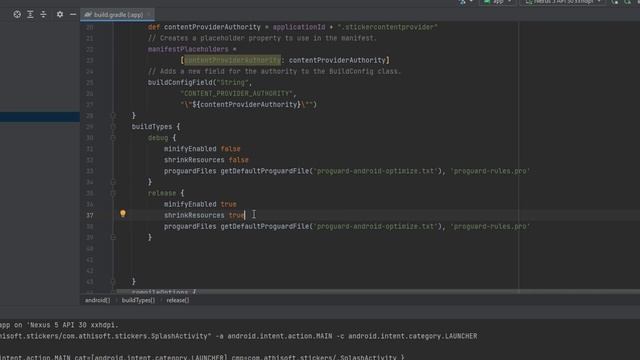Collapse the buildTypes block at line 29
640x360 pixels.
coord(113,127)
